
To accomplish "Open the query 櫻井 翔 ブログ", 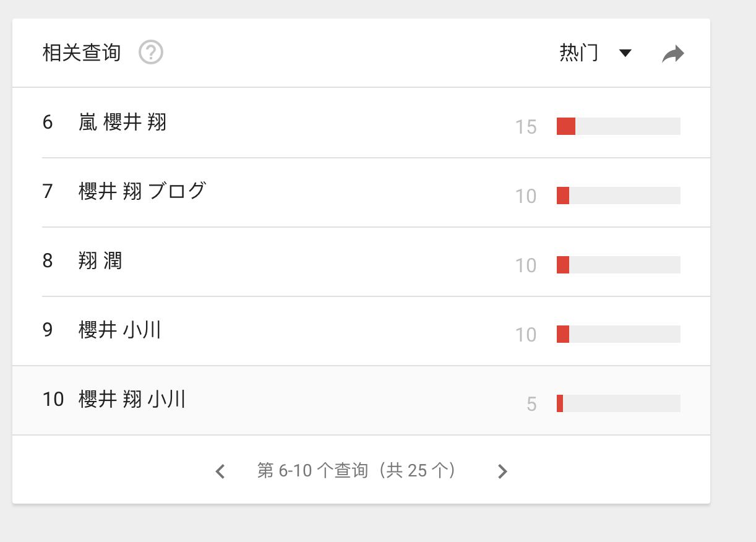I will click(142, 192).
